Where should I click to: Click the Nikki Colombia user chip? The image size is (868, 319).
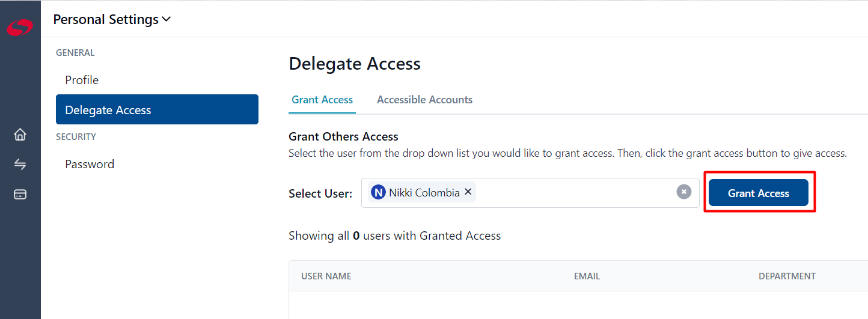(422, 192)
